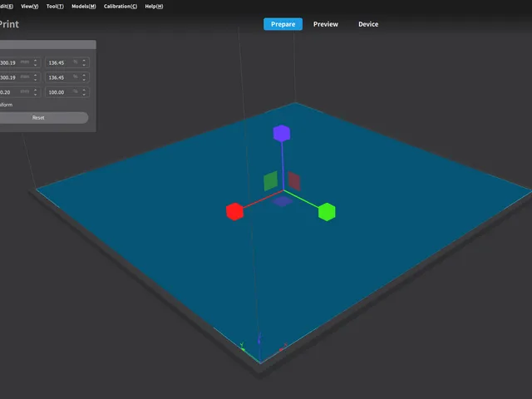Open the View(V) menu
The width and height of the screenshot is (532, 399).
(30, 7)
